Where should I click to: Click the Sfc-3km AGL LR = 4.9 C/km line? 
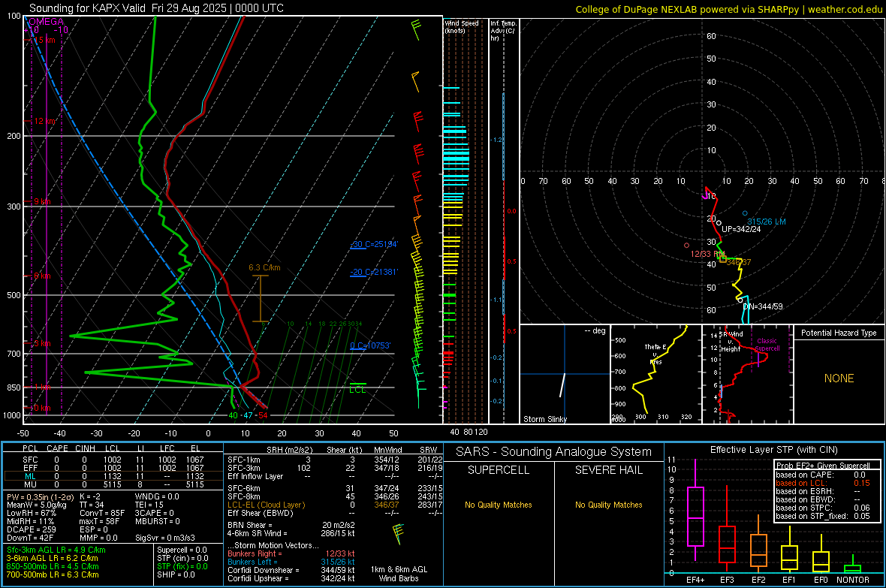pos(56,550)
